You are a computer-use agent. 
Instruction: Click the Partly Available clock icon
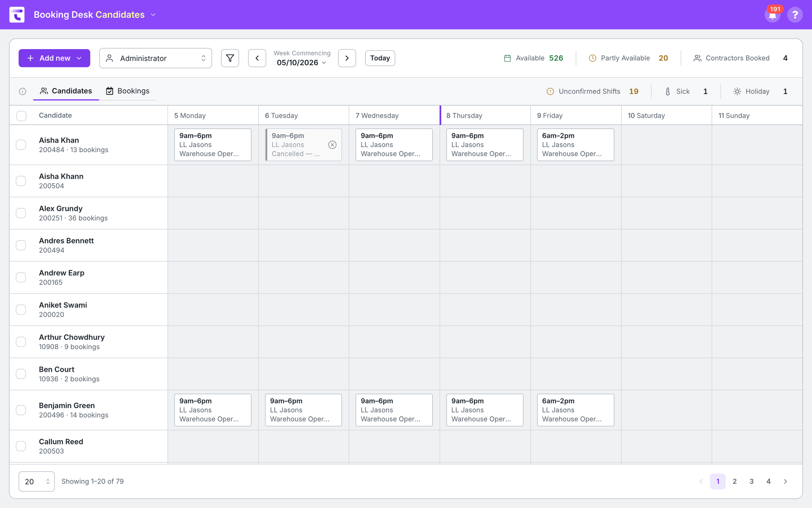tap(592, 58)
